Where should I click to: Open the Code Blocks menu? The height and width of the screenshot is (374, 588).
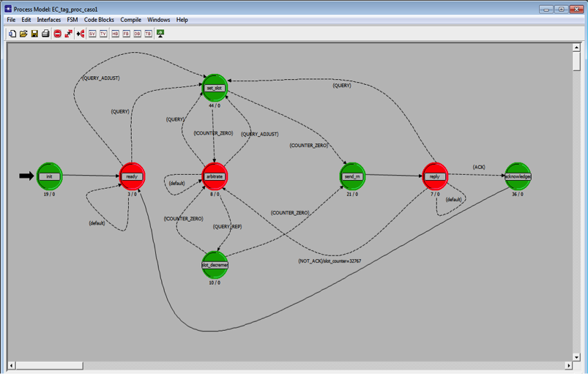(x=99, y=20)
